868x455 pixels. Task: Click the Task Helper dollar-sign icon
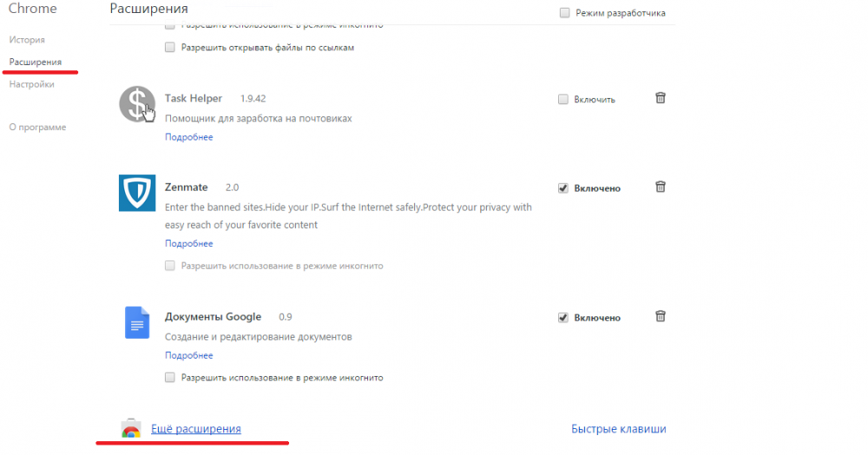(x=136, y=105)
